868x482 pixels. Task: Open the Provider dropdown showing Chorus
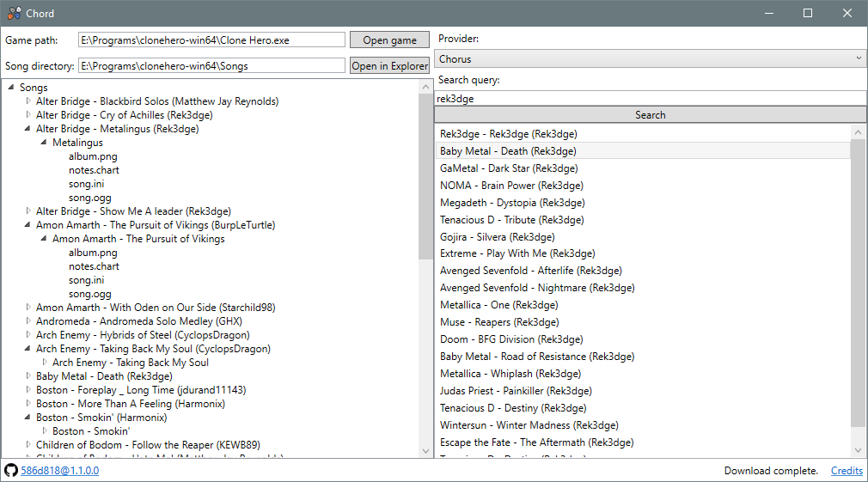coord(650,58)
